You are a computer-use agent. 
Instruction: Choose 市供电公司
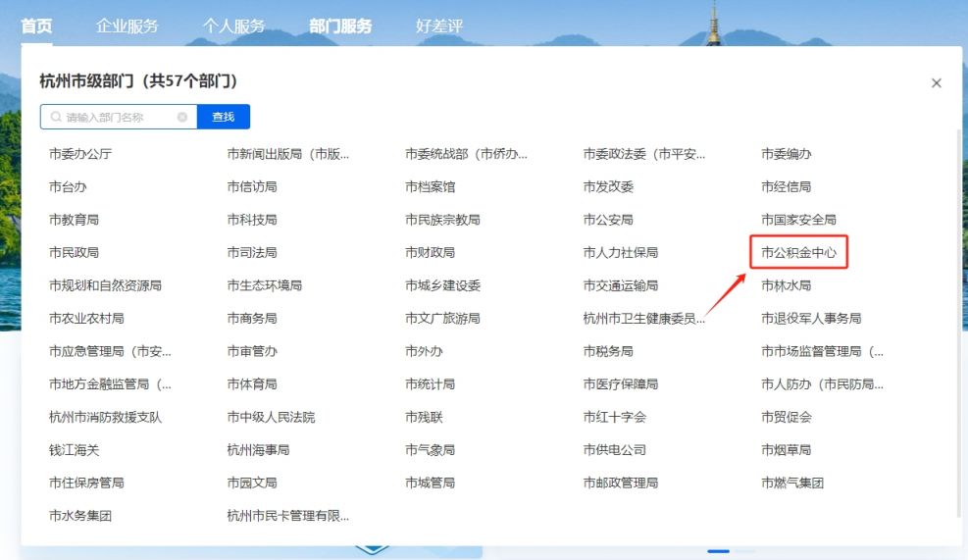coord(614,449)
